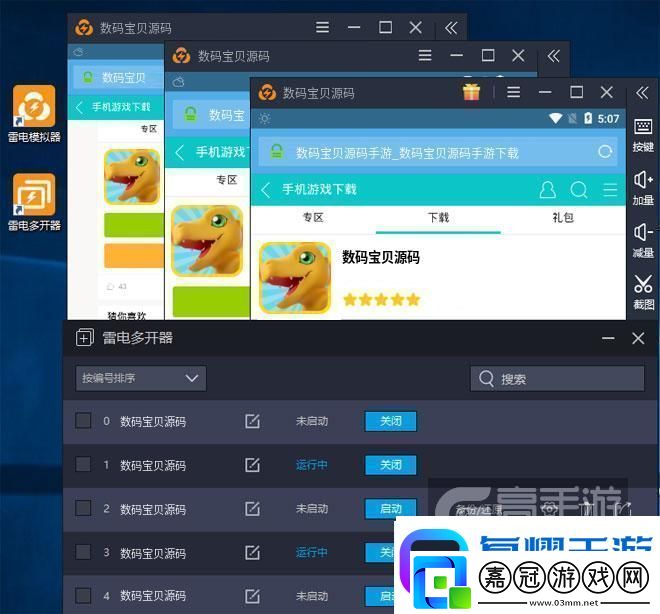Viewport: 660px width, 614px height.
Task: Click 关闭 button for instance 1
Action: [x=391, y=465]
